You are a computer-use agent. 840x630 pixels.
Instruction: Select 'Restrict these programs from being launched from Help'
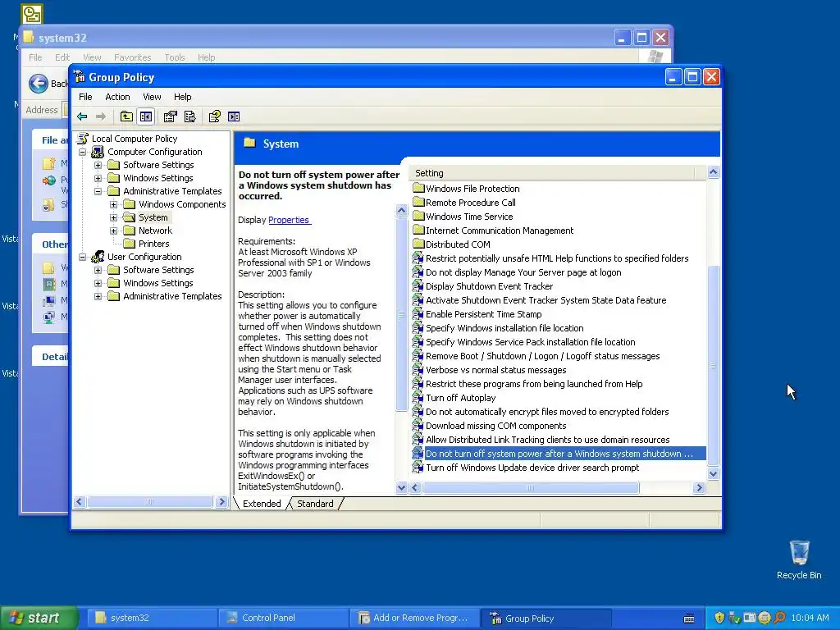coord(533,384)
